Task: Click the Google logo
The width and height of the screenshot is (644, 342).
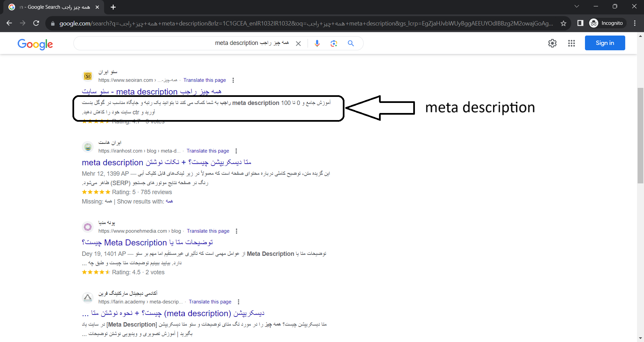Action: coord(35,44)
